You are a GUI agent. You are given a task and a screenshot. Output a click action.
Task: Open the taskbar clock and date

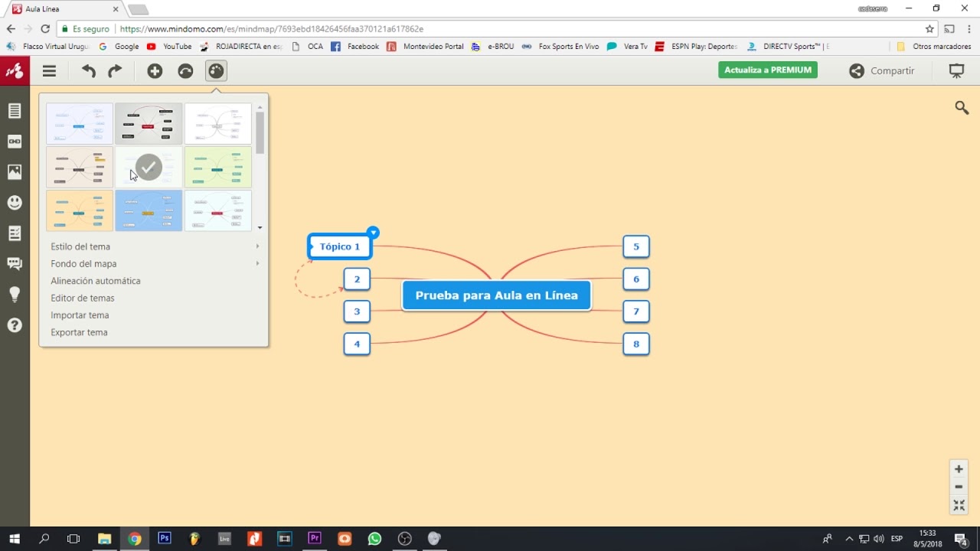click(x=928, y=539)
